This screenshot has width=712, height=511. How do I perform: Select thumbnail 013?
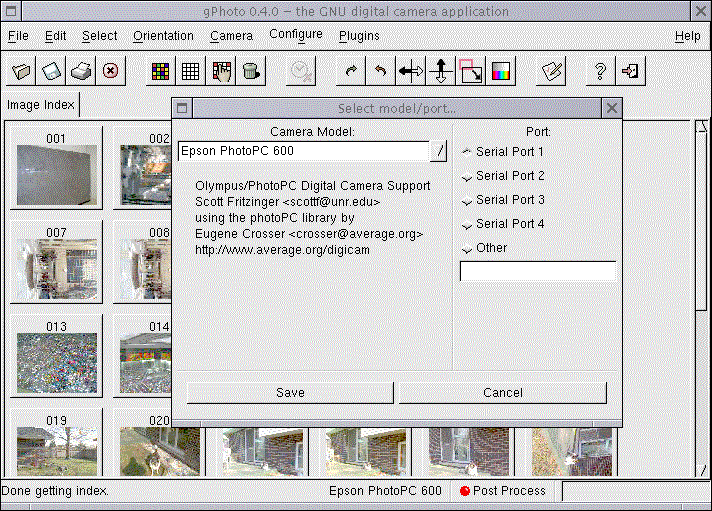pos(56,356)
